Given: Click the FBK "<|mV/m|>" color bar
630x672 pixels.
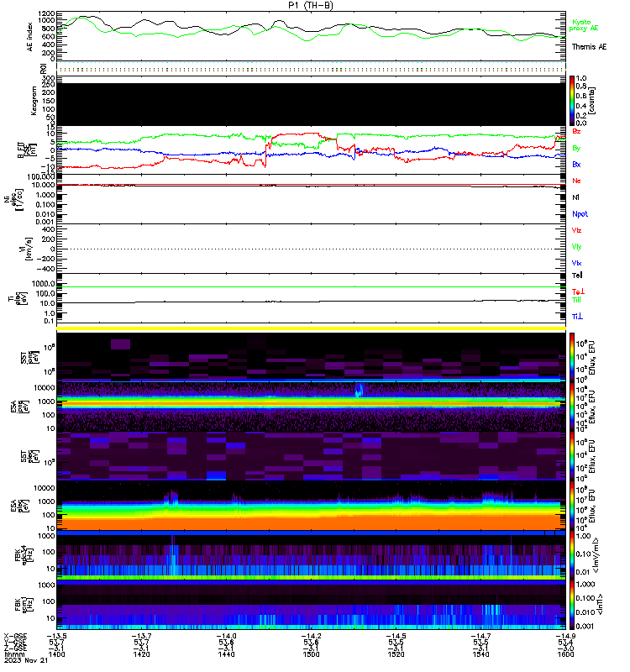Looking at the screenshot, I should point(572,555).
